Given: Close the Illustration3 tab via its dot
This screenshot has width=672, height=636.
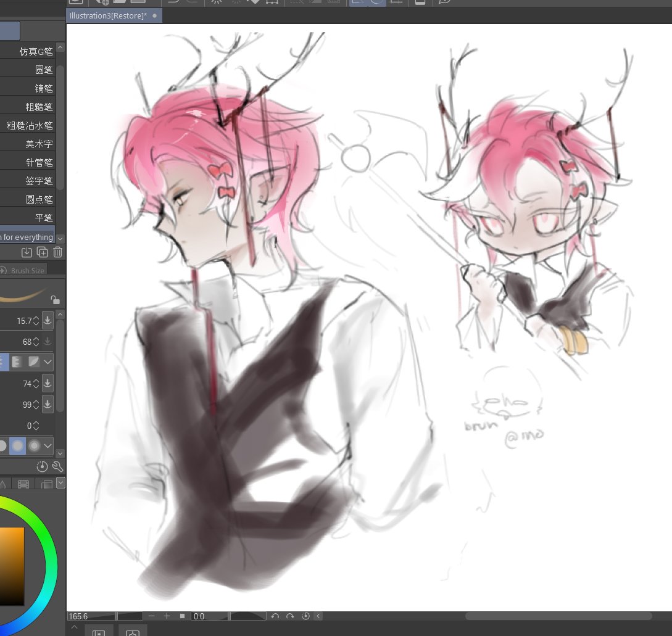Looking at the screenshot, I should [x=155, y=16].
